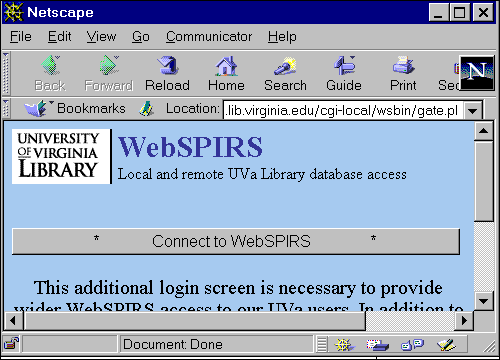The height and width of the screenshot is (360, 500).
Task: Click the horizontal scrollbar right arrow
Action: [464, 321]
